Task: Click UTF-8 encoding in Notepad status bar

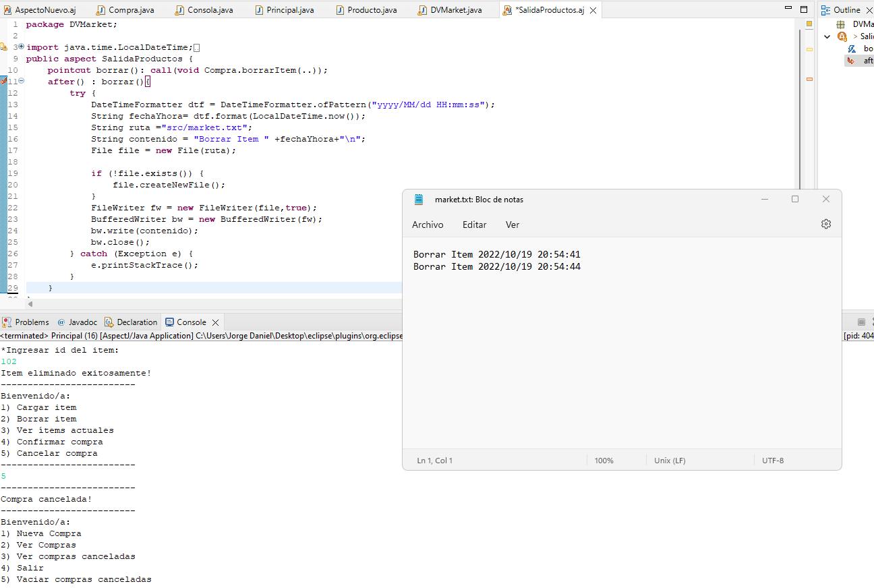Action: (x=772, y=460)
